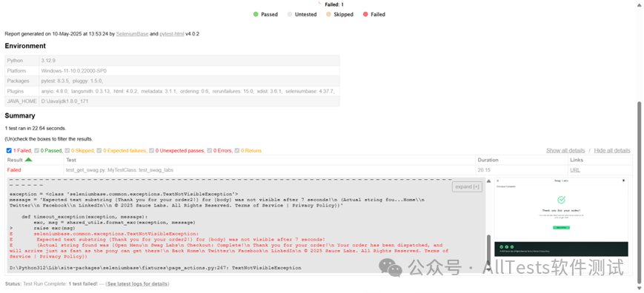Sort by Test column header
This screenshot has height=293, width=644.
pos(270,160)
